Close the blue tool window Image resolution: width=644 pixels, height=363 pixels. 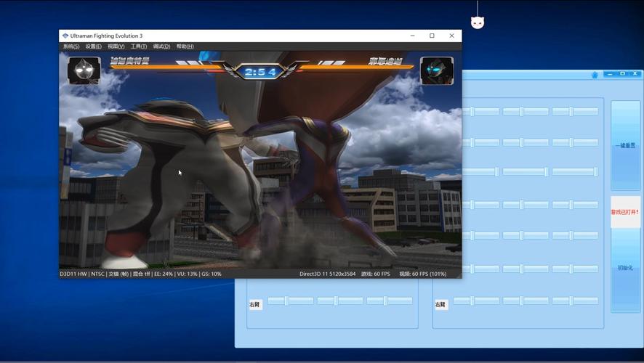point(635,74)
